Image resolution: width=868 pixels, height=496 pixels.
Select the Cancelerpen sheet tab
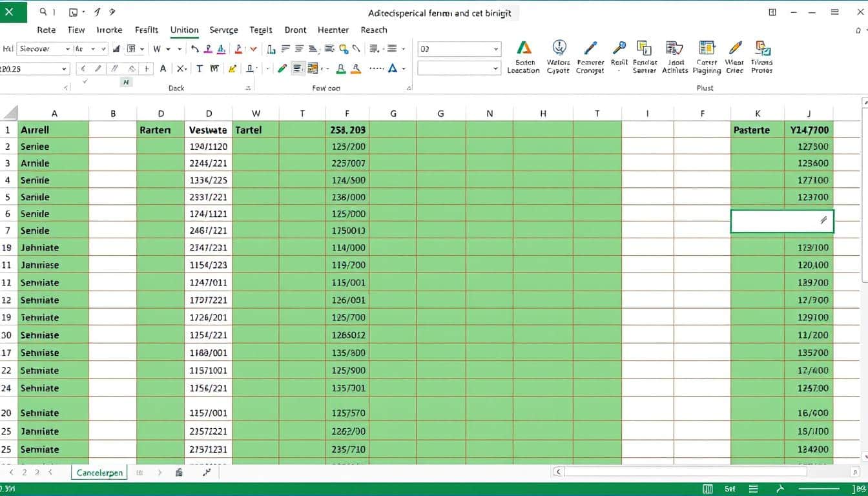coord(99,473)
